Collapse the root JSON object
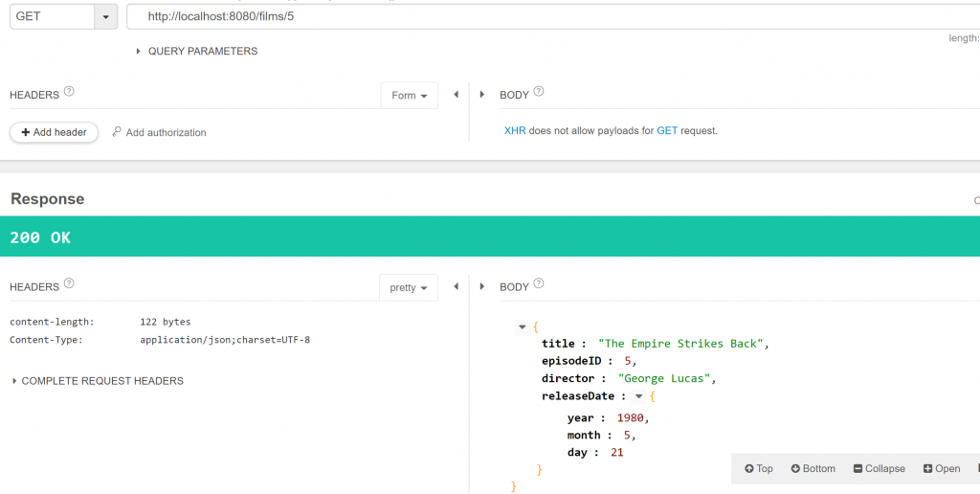 click(522, 327)
